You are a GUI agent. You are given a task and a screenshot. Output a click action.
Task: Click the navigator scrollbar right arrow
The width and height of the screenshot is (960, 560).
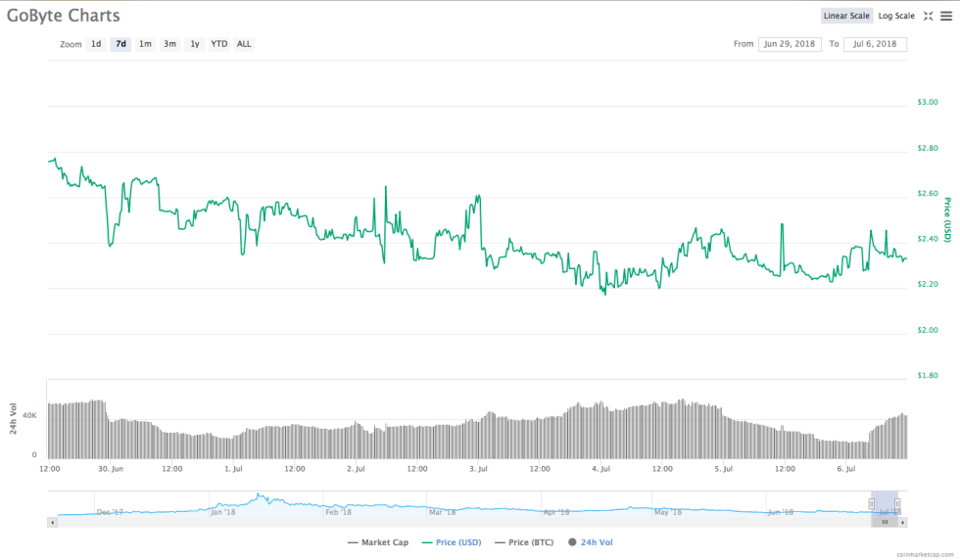point(903,522)
